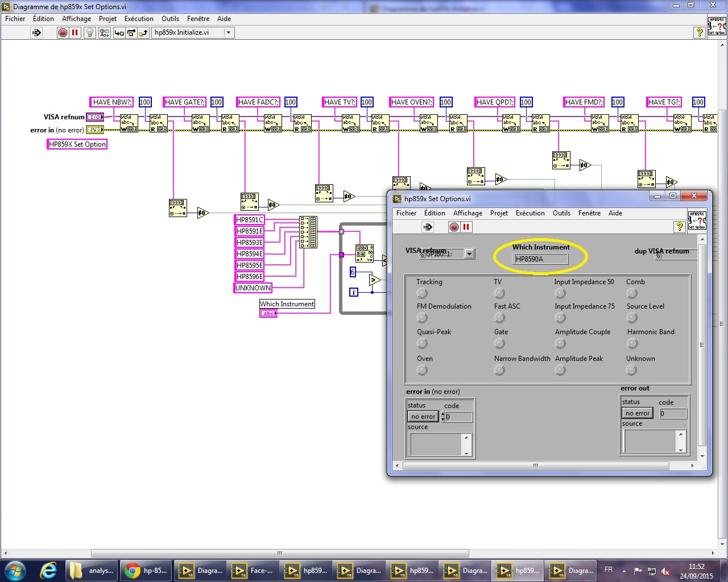Viewport: 728px width, 582px height.
Task: Open Google Chrome 'hp-85...' taskbar item
Action: pos(147,570)
